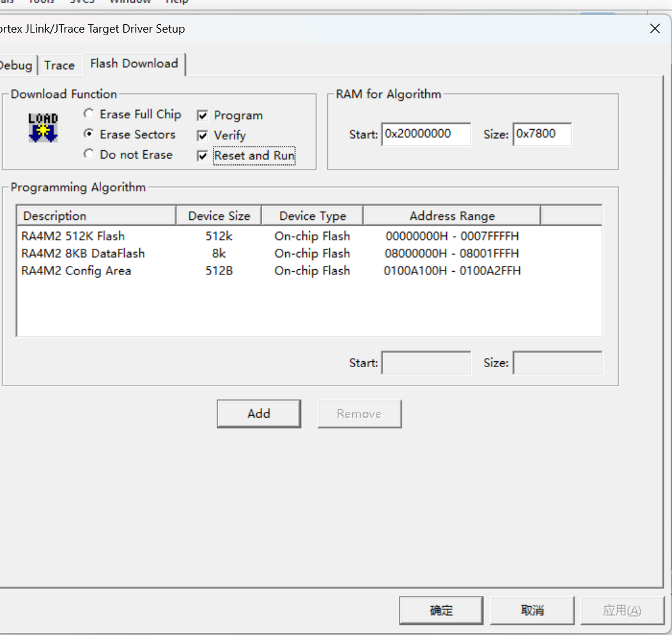Click the 00000000H - 0007FFFFH address range

[x=452, y=236]
